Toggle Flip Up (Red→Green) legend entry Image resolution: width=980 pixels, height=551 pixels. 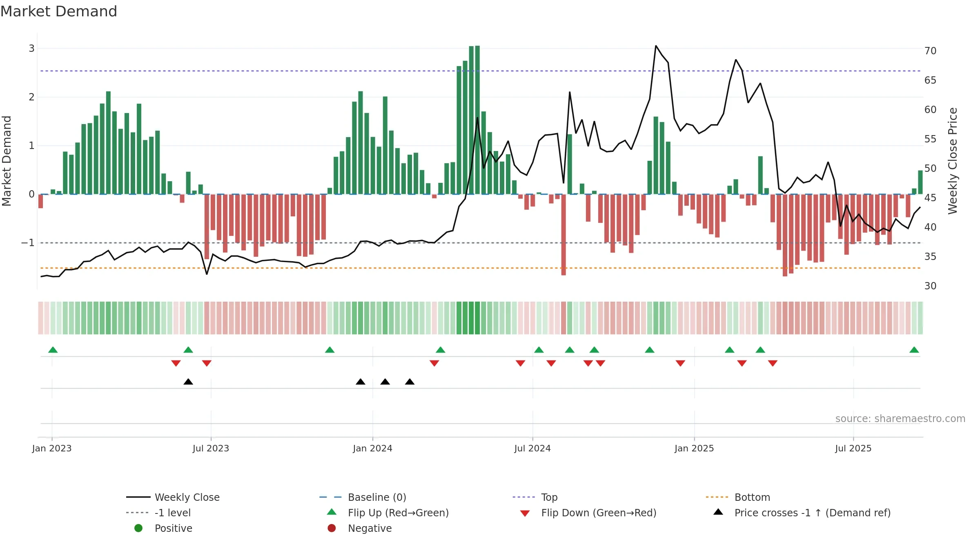[x=388, y=513]
